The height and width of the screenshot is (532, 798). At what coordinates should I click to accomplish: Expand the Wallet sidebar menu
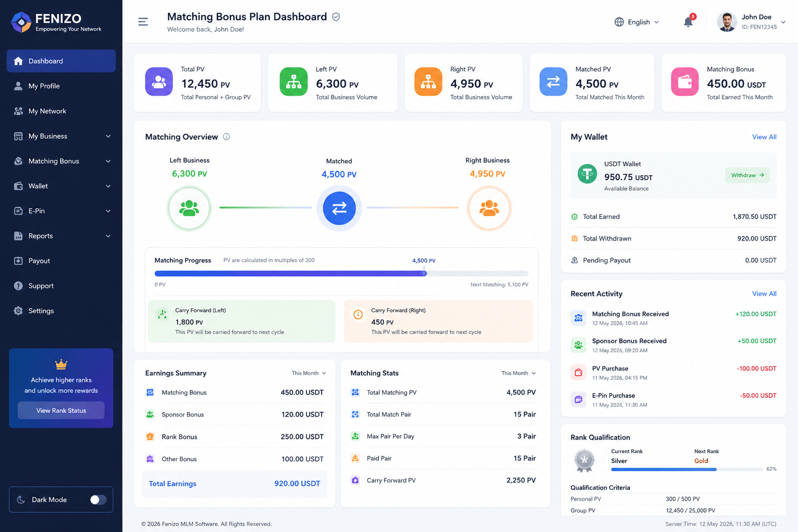(x=61, y=186)
